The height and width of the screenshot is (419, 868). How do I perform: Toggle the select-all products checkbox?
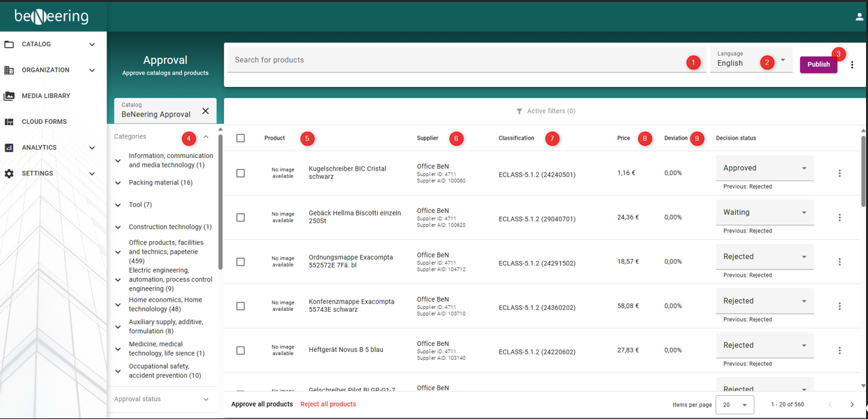[240, 138]
